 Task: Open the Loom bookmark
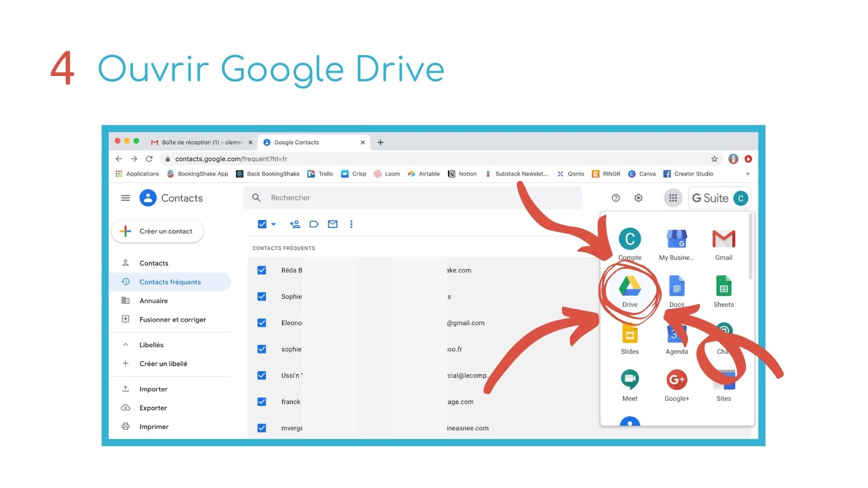[387, 174]
